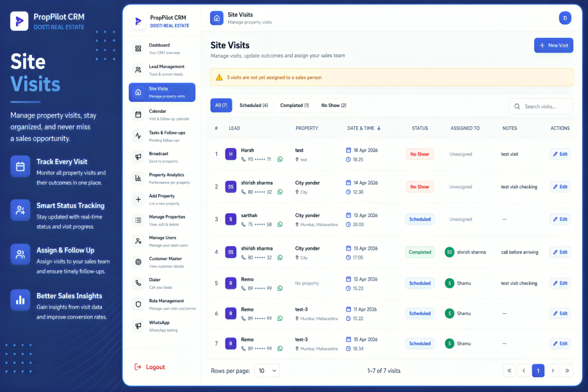Click note 'call before arriving'
The height and width of the screenshot is (392, 588).
pyautogui.click(x=519, y=252)
